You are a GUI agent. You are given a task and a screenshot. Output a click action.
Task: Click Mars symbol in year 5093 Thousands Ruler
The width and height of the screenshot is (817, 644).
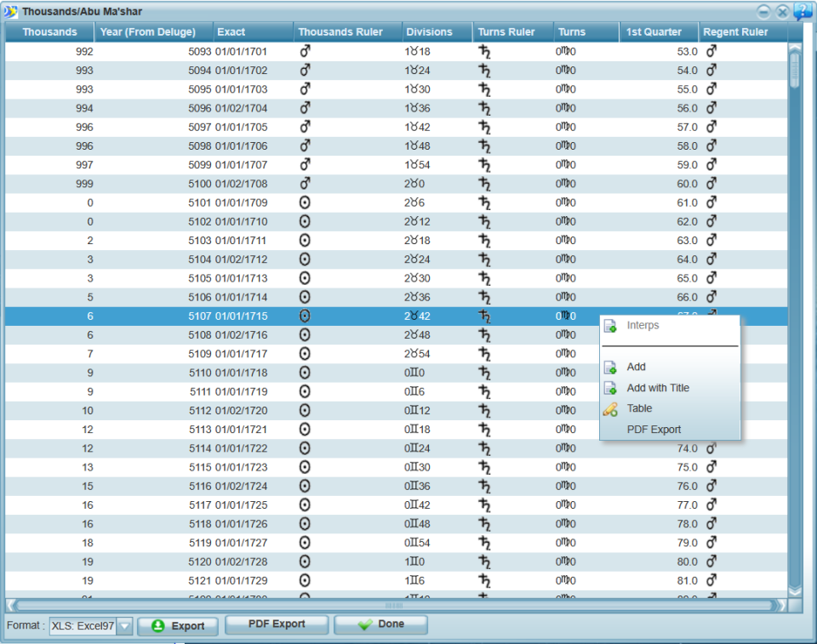(x=305, y=51)
